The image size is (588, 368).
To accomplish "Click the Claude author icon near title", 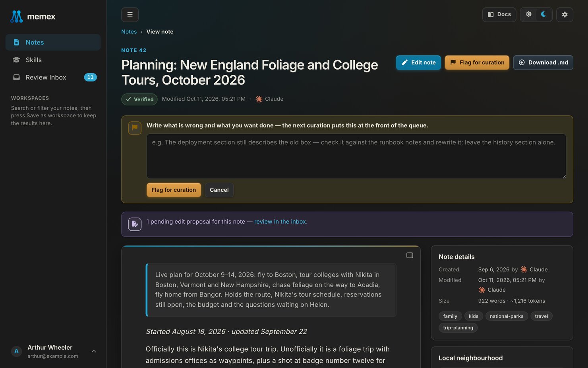I will coord(259,99).
